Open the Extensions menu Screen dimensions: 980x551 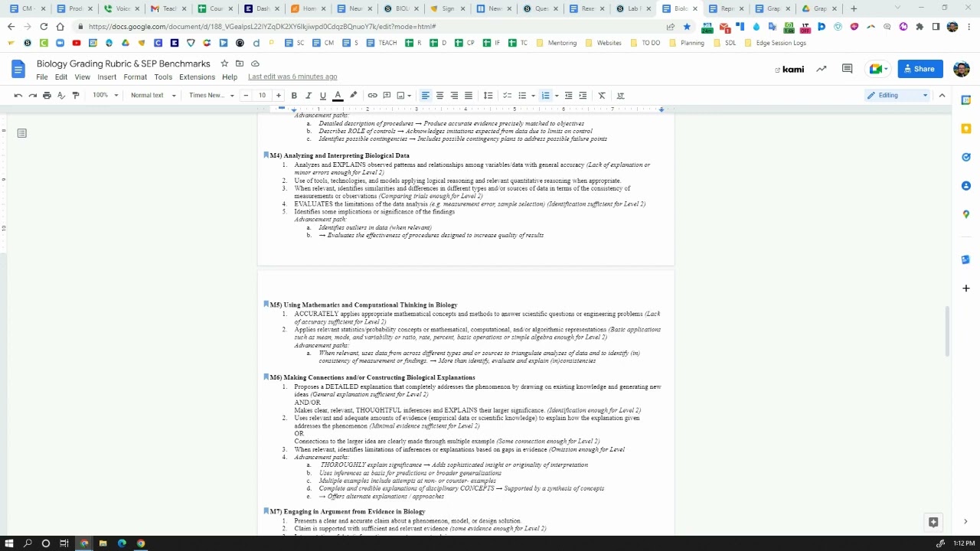(x=197, y=77)
